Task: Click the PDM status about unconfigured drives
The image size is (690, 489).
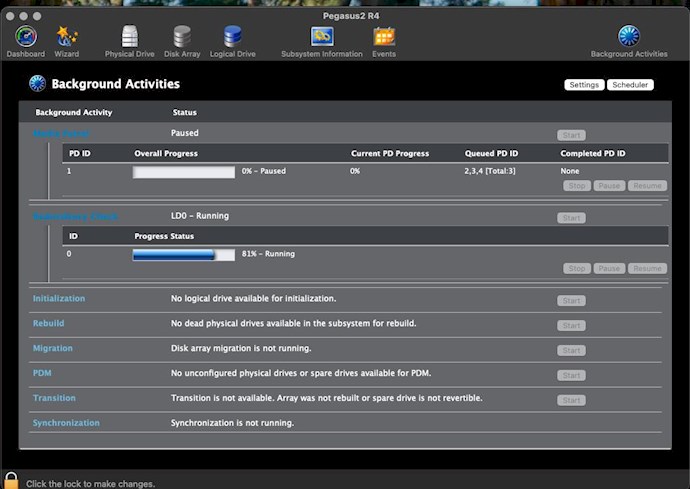Action: tap(301, 373)
